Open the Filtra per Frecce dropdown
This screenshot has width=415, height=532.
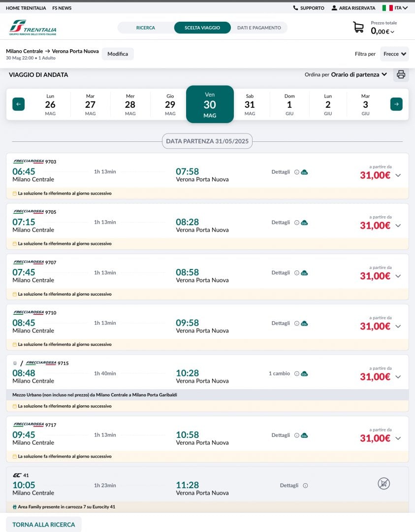(x=395, y=54)
